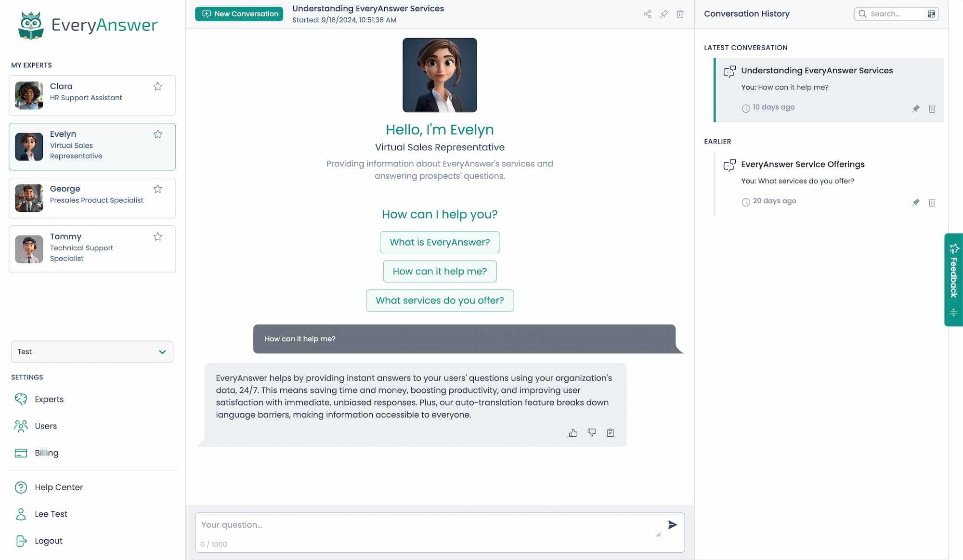This screenshot has width=963, height=560.
Task: Open the Users settings page
Action: point(45,426)
